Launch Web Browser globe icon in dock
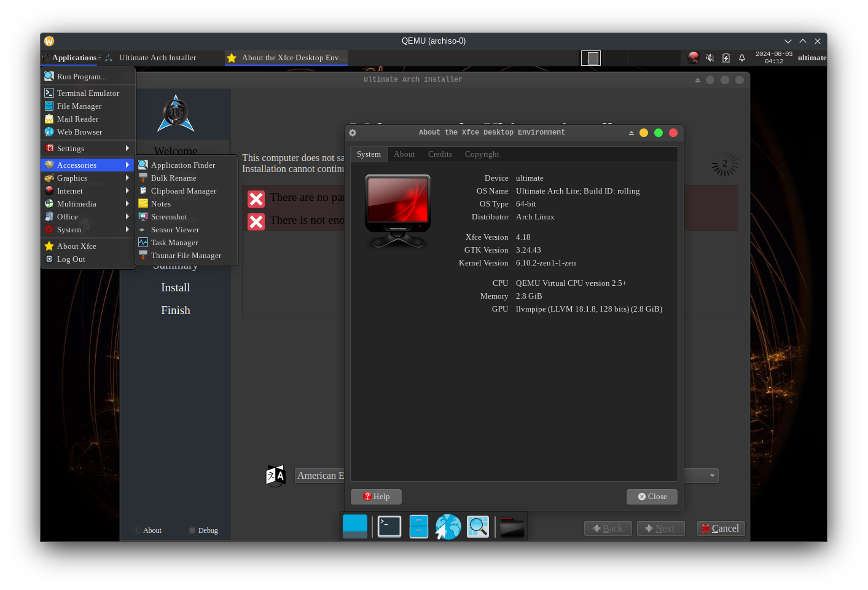The width and height of the screenshot is (868, 590). click(448, 527)
